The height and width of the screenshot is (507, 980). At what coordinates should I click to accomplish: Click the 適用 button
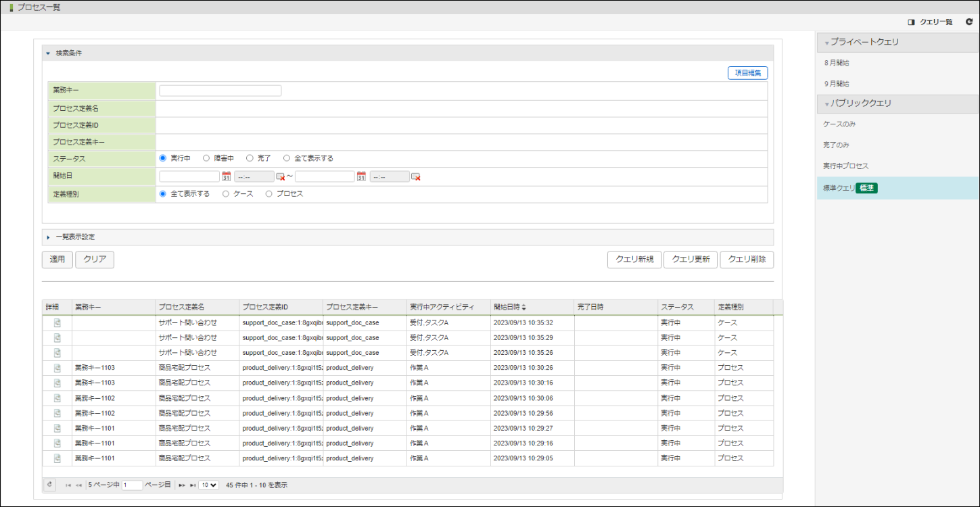pos(57,260)
